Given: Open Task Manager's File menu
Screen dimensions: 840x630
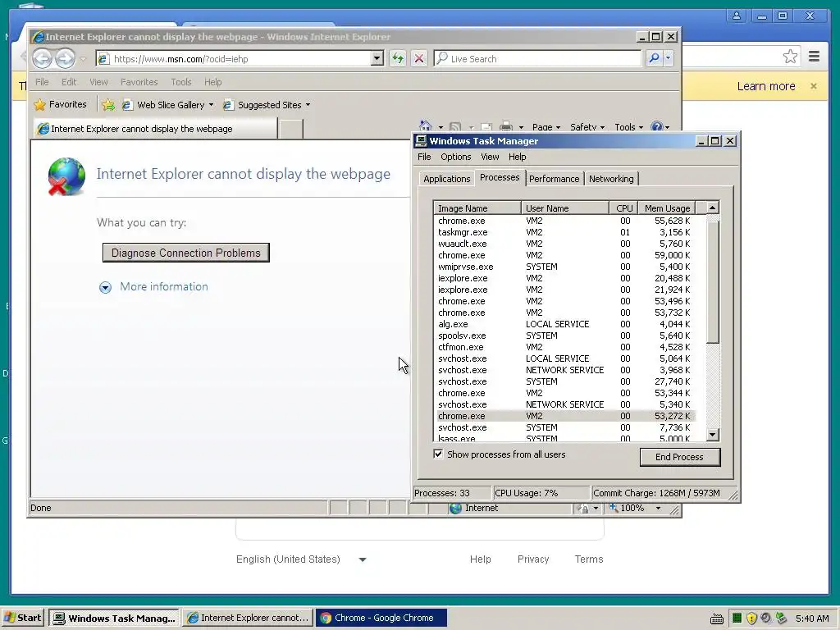Looking at the screenshot, I should 424,157.
